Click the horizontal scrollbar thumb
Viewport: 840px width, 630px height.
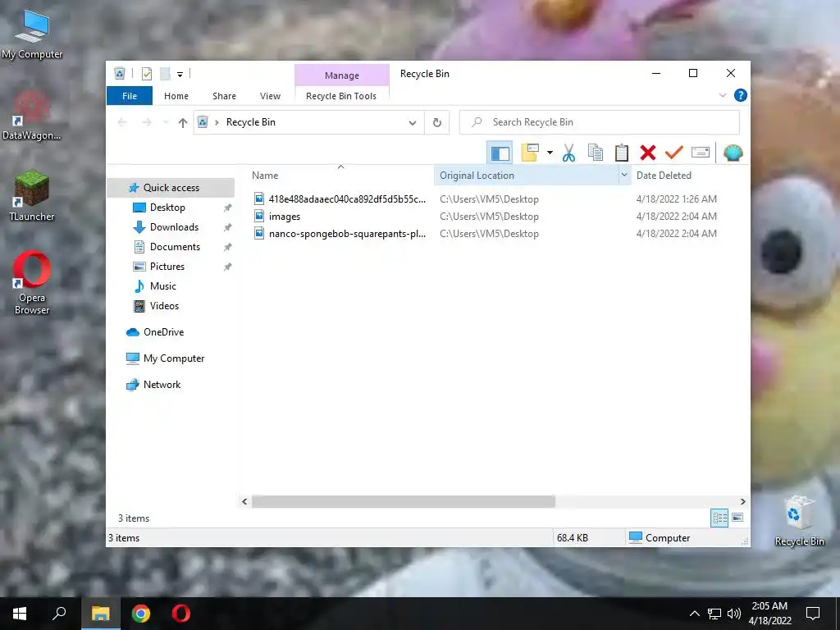point(404,501)
